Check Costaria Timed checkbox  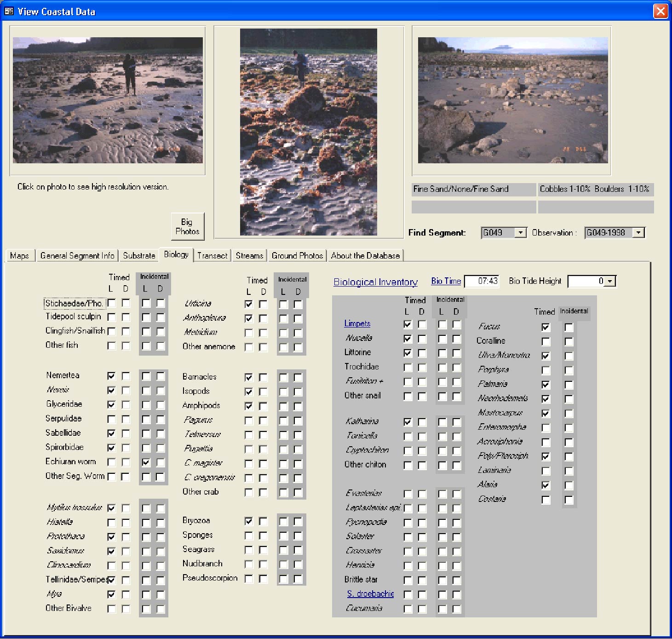[x=546, y=500]
